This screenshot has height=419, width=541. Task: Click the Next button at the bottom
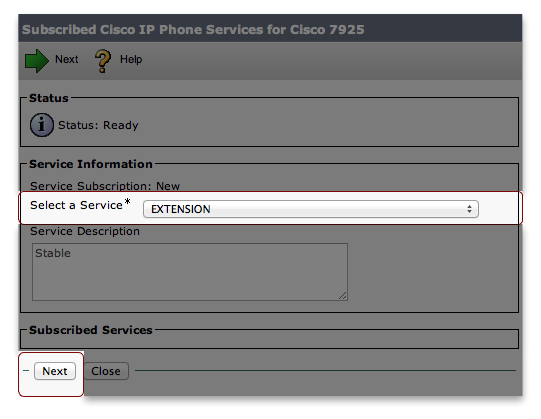click(x=55, y=371)
